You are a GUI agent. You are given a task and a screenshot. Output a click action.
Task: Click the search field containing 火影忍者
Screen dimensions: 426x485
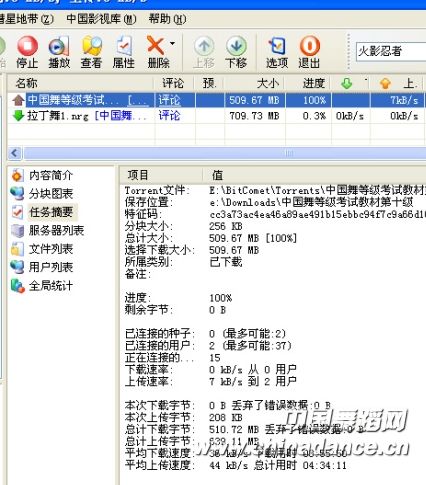point(391,52)
